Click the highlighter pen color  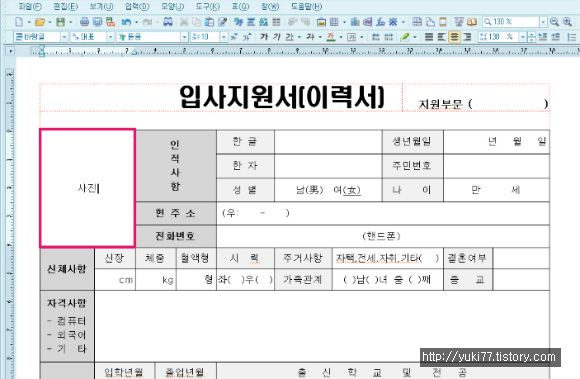pos(405,37)
